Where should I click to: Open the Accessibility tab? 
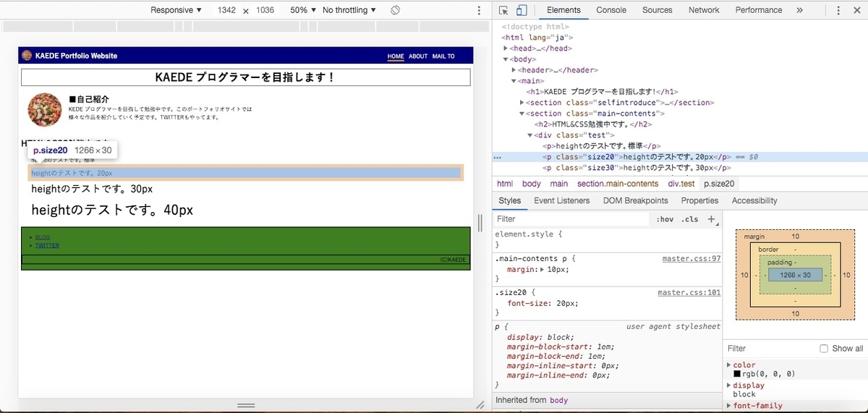click(754, 200)
